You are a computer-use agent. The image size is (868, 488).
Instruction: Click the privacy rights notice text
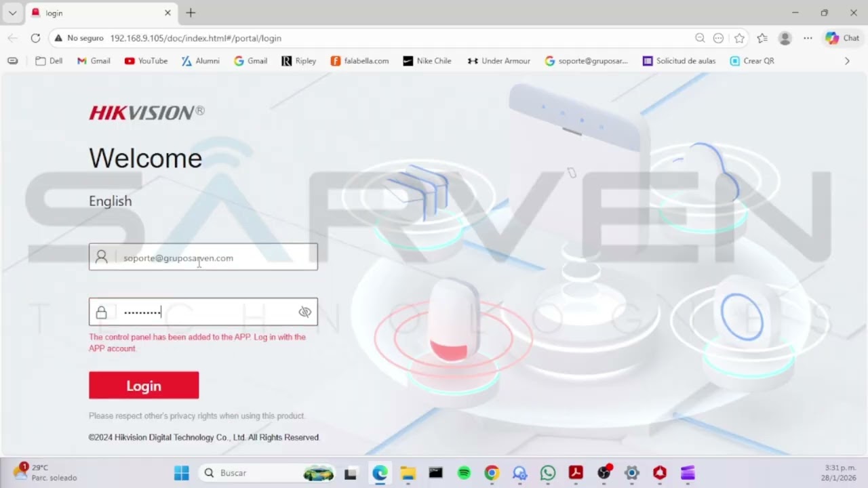[197, 415]
